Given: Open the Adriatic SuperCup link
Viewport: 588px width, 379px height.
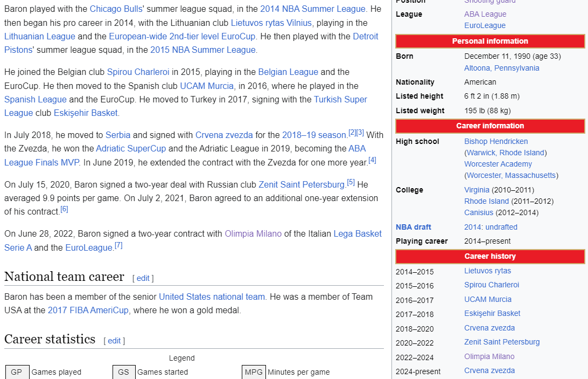Looking at the screenshot, I should pyautogui.click(x=131, y=149).
